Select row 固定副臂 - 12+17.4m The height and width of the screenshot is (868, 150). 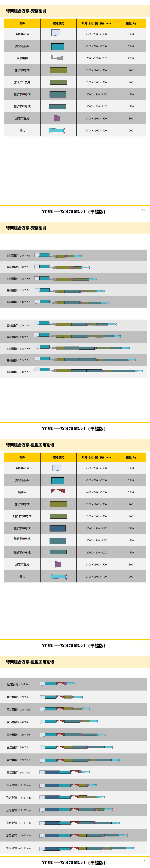pos(74,785)
